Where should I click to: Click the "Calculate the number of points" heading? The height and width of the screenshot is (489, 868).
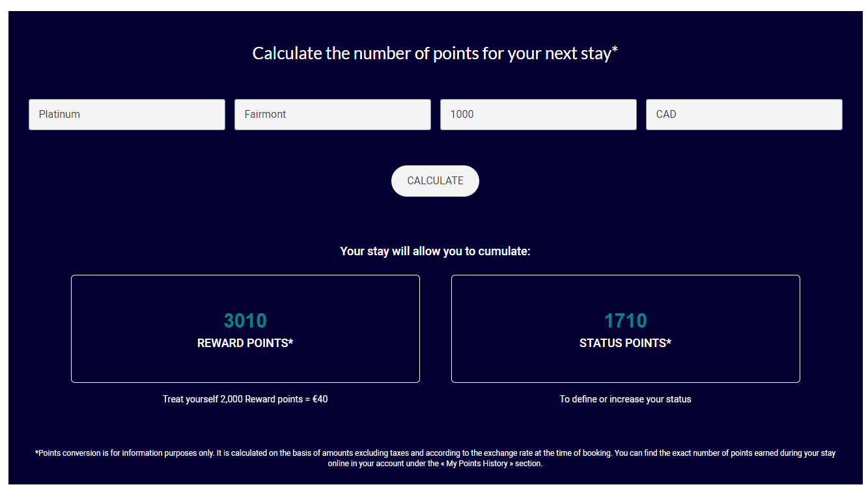point(435,53)
